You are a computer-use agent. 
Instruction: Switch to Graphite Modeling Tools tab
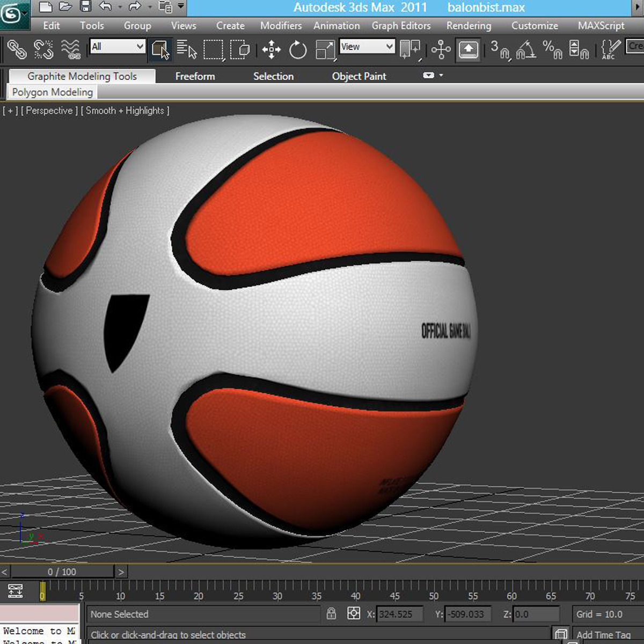tap(82, 76)
